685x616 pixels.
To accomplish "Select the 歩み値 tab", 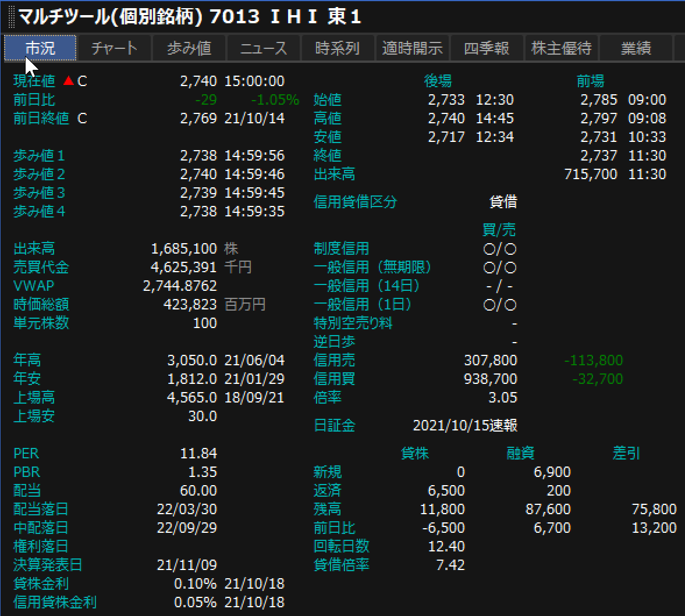I will (189, 48).
